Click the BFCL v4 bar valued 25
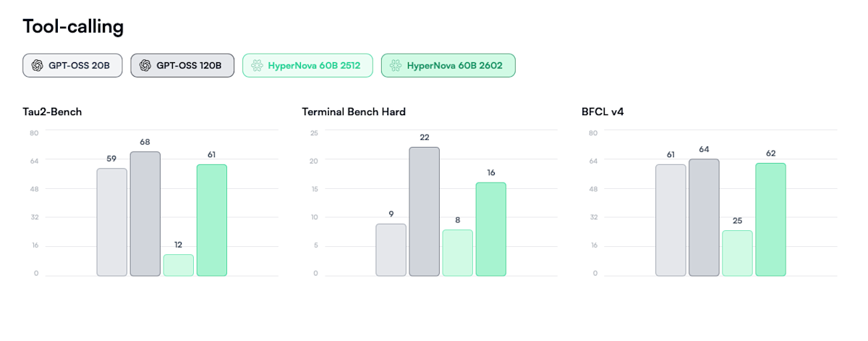 (738, 253)
